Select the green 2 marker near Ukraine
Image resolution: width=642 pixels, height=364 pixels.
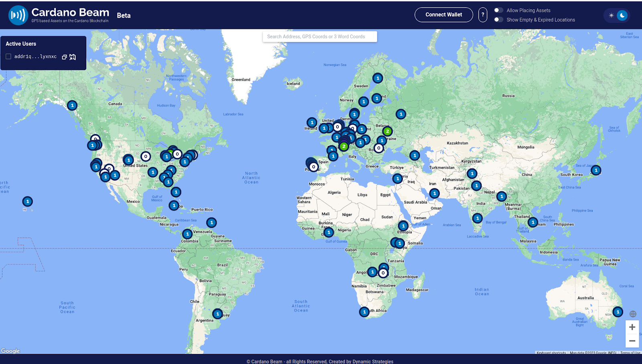pyautogui.click(x=387, y=131)
